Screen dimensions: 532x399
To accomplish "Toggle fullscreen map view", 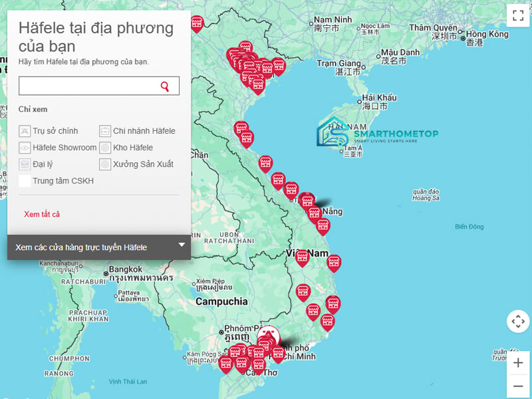I will (x=518, y=15).
